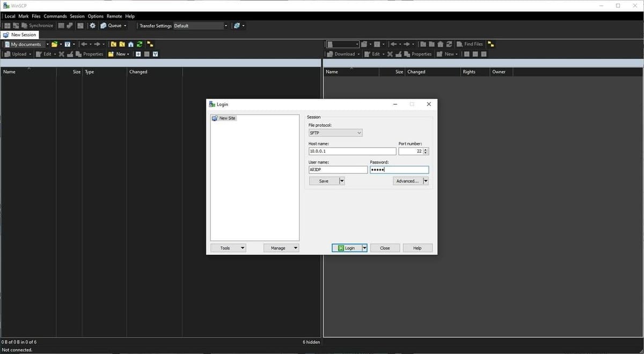Screen dimensions: 644x354
Task: Click the Host name field
Action: pyautogui.click(x=352, y=151)
